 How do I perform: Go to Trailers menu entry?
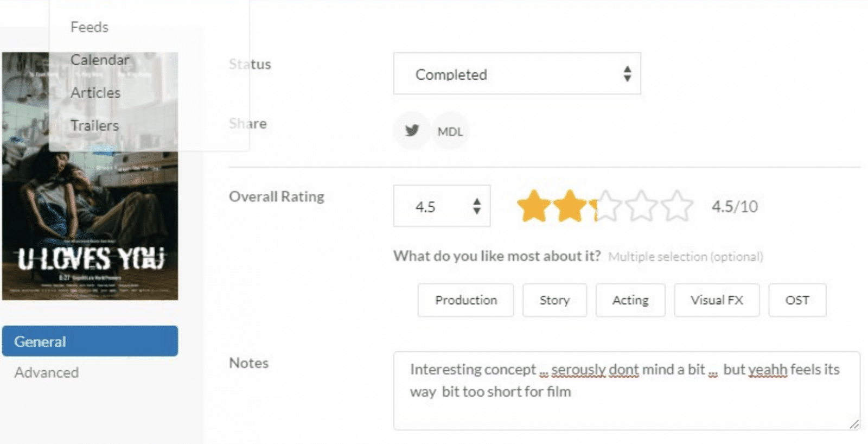[94, 125]
